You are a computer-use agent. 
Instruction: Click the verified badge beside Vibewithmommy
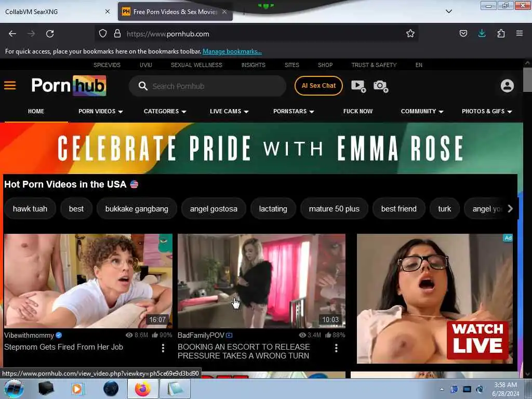(59, 335)
